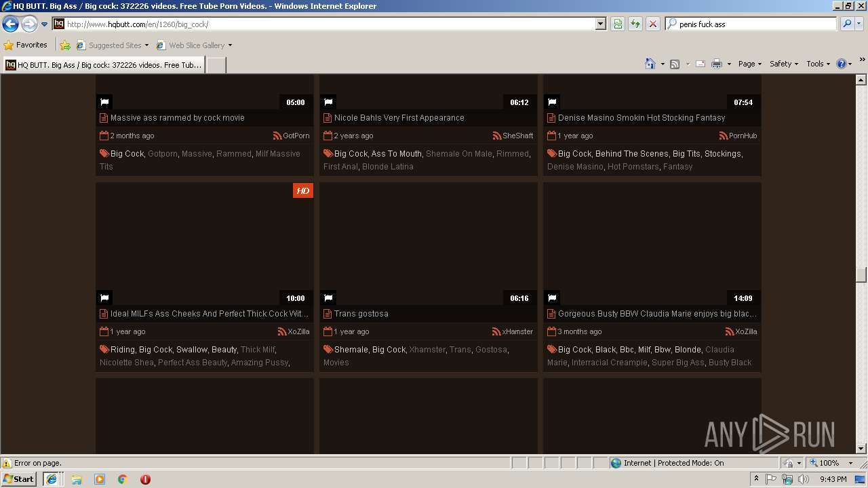
Task: Click the Print icon
Action: (717, 64)
